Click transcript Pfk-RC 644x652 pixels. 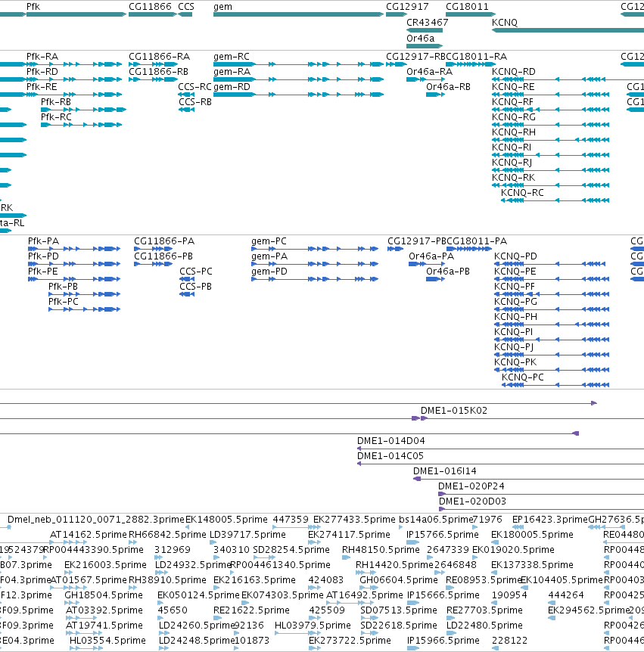pos(81,125)
